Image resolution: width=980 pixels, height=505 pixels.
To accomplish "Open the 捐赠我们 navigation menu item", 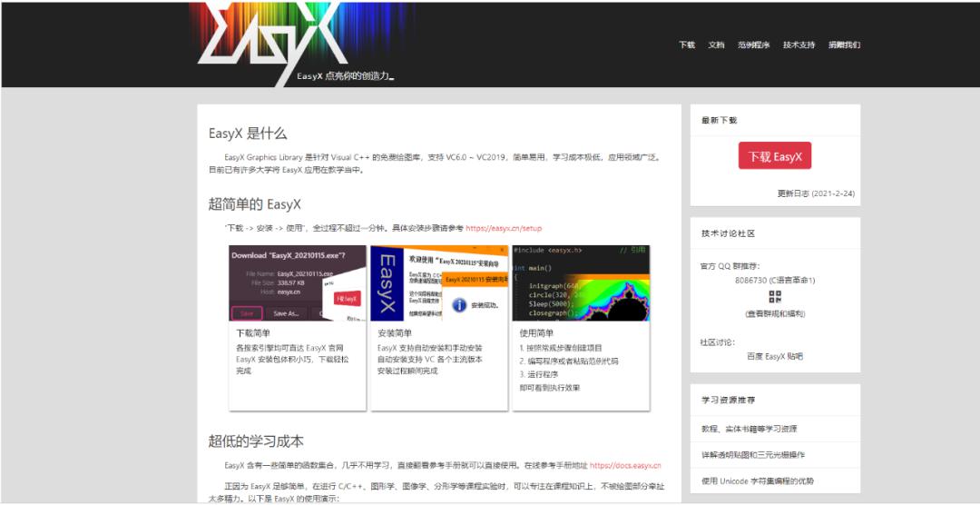I will pyautogui.click(x=845, y=45).
